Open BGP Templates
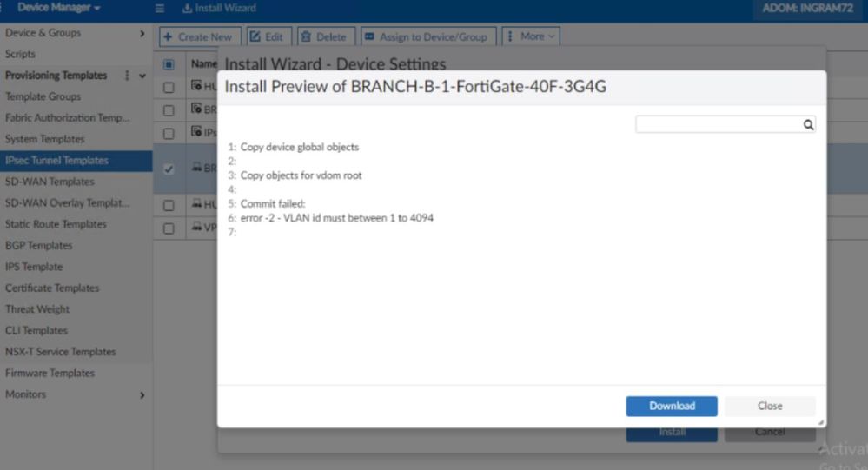The width and height of the screenshot is (868, 470). pyautogui.click(x=39, y=245)
